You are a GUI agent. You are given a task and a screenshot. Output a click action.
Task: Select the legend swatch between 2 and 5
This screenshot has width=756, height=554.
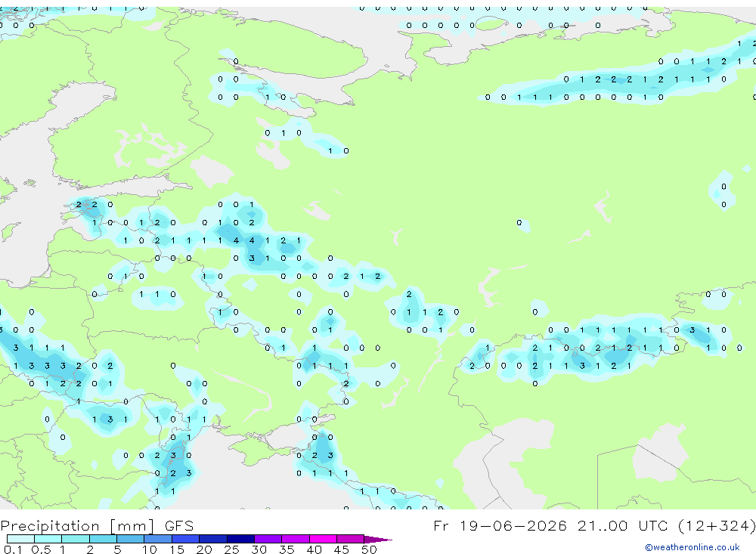[x=103, y=539]
